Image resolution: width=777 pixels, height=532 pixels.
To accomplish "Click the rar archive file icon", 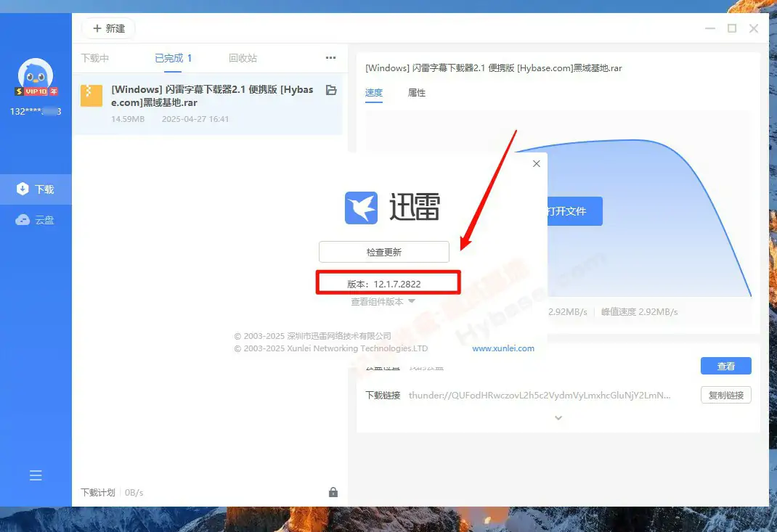I will pyautogui.click(x=91, y=96).
